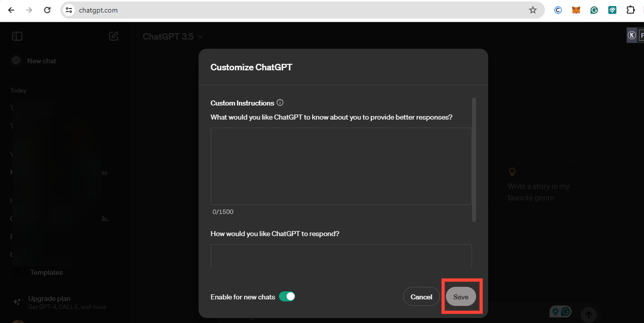Image resolution: width=644 pixels, height=323 pixels.
Task: Bookmark this page with the star icon
Action: 533,10
